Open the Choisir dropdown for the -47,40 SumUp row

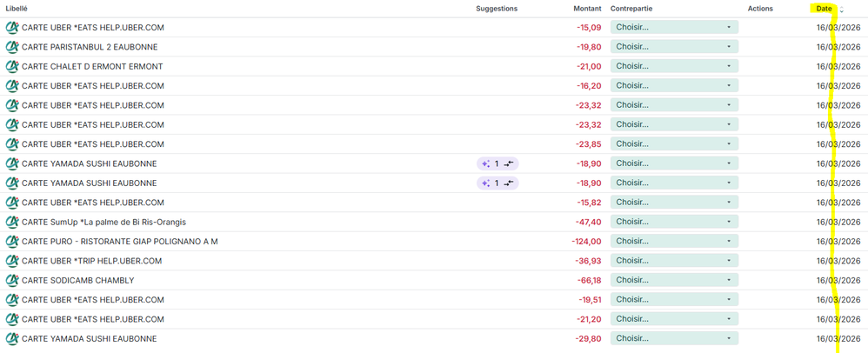click(x=674, y=222)
